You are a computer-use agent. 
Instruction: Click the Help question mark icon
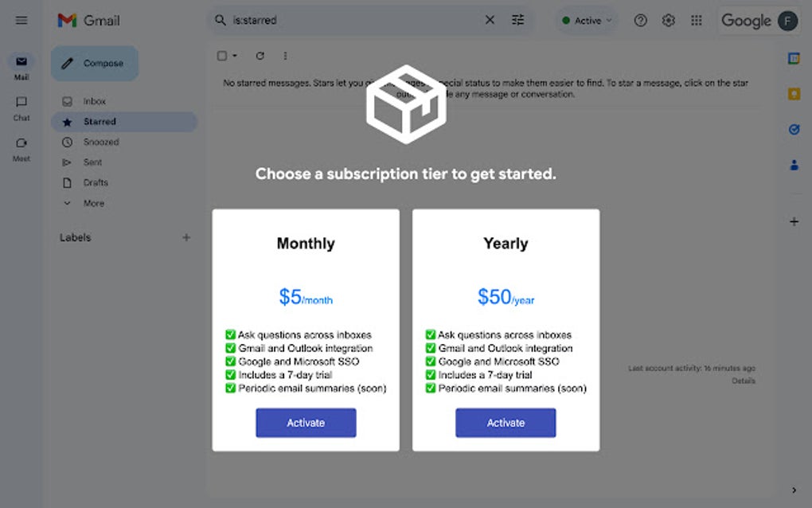tap(640, 21)
